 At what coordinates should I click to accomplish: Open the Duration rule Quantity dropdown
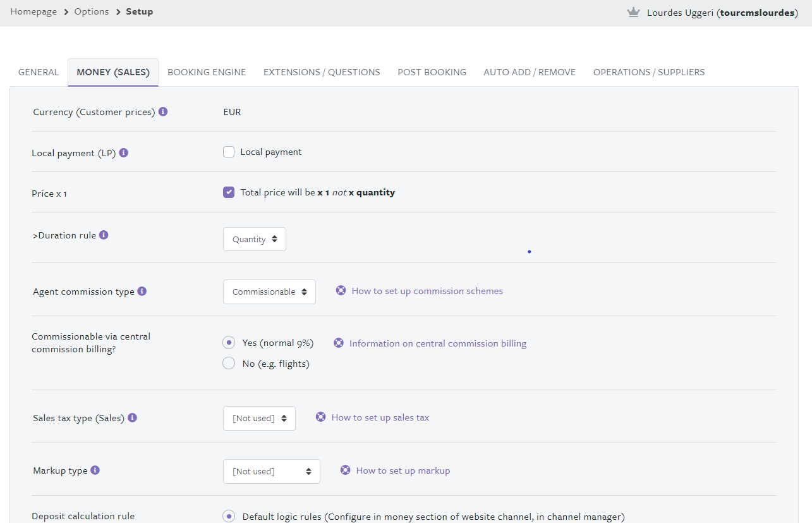[255, 239]
